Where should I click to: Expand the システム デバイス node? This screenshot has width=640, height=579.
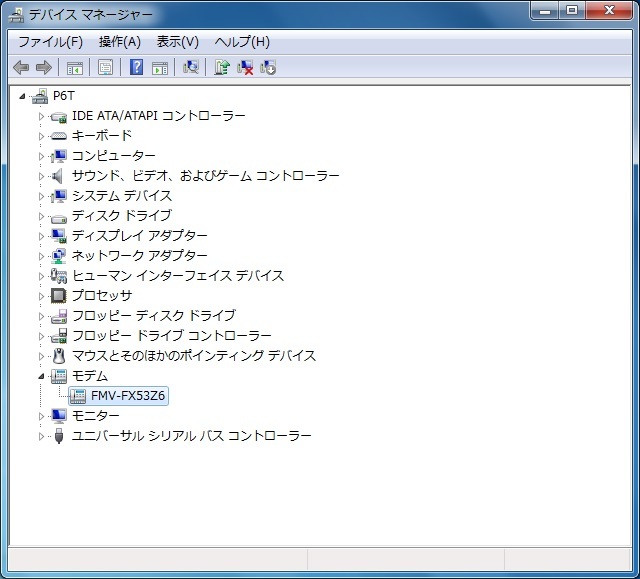(41, 196)
